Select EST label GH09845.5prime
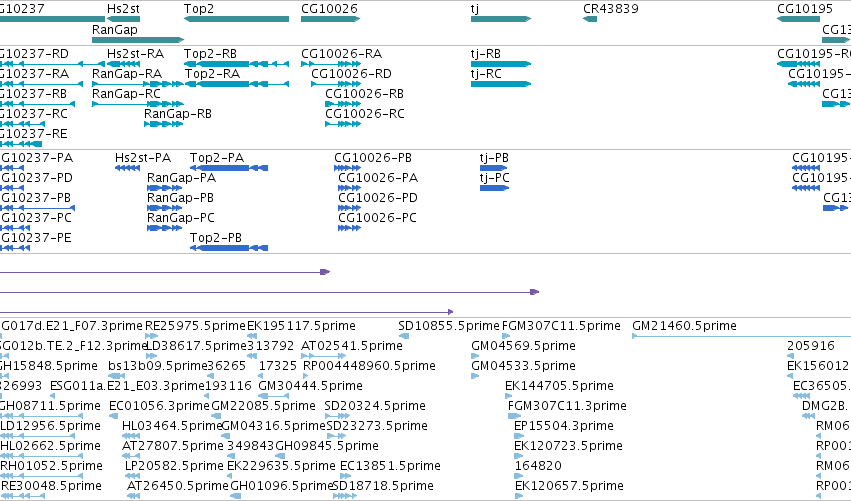The image size is (851, 501). click(327, 446)
